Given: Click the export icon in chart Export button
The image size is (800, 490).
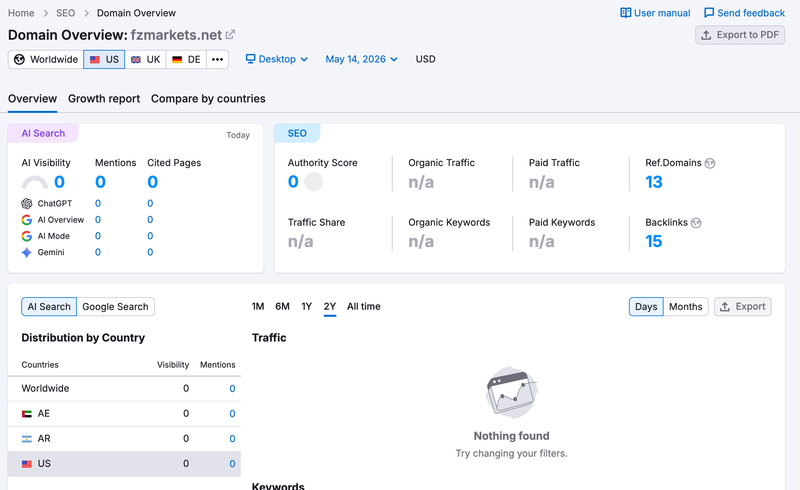Looking at the screenshot, I should 724,307.
